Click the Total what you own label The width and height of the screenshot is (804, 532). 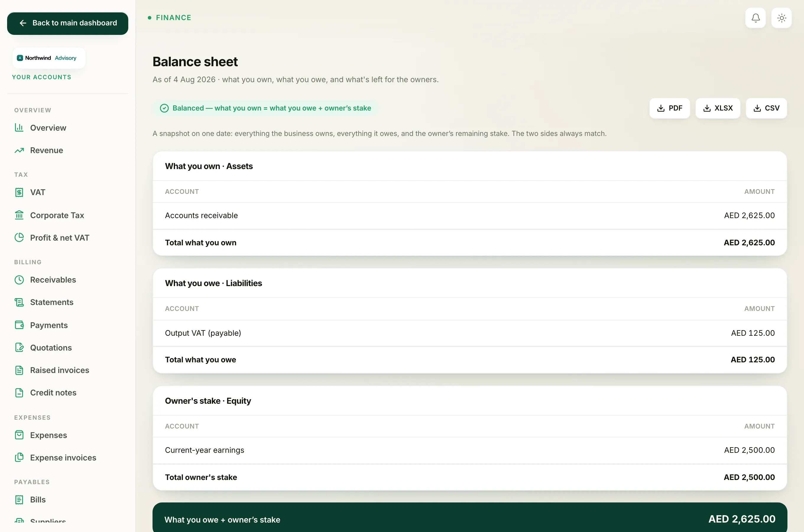pos(200,243)
